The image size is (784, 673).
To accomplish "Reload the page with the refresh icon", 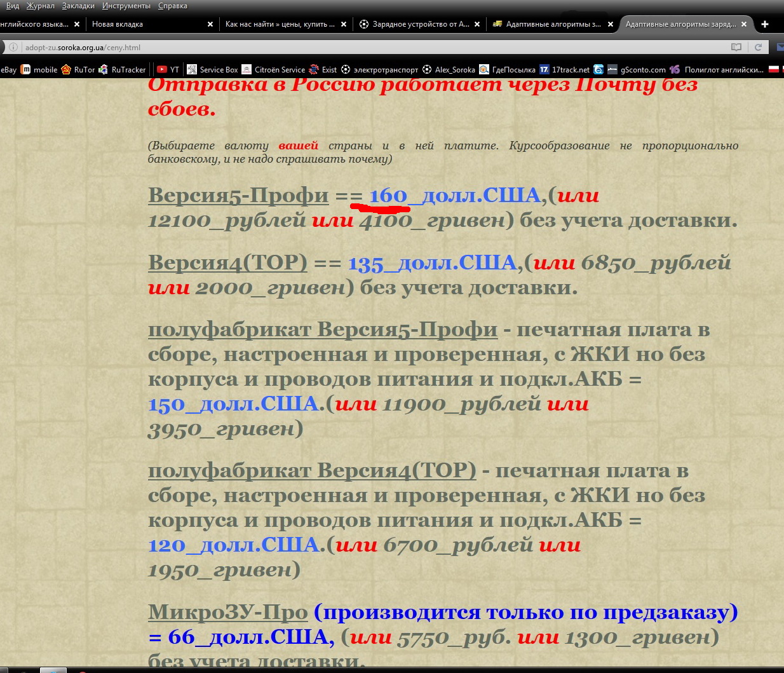I will point(758,47).
